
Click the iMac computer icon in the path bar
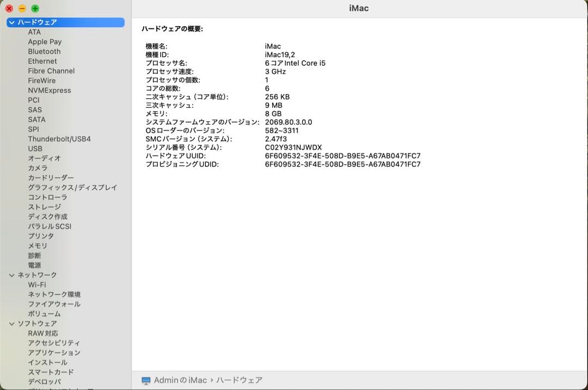[145, 380]
